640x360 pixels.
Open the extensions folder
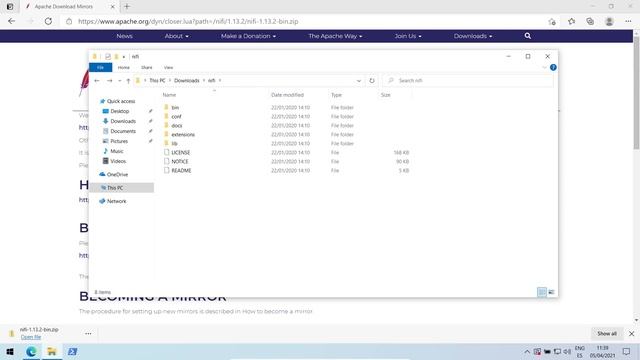pos(183,134)
